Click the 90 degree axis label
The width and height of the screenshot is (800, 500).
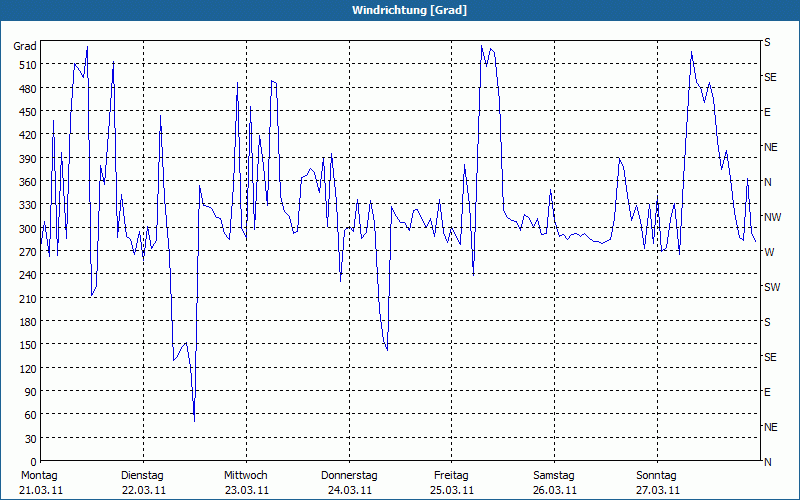tap(31, 392)
